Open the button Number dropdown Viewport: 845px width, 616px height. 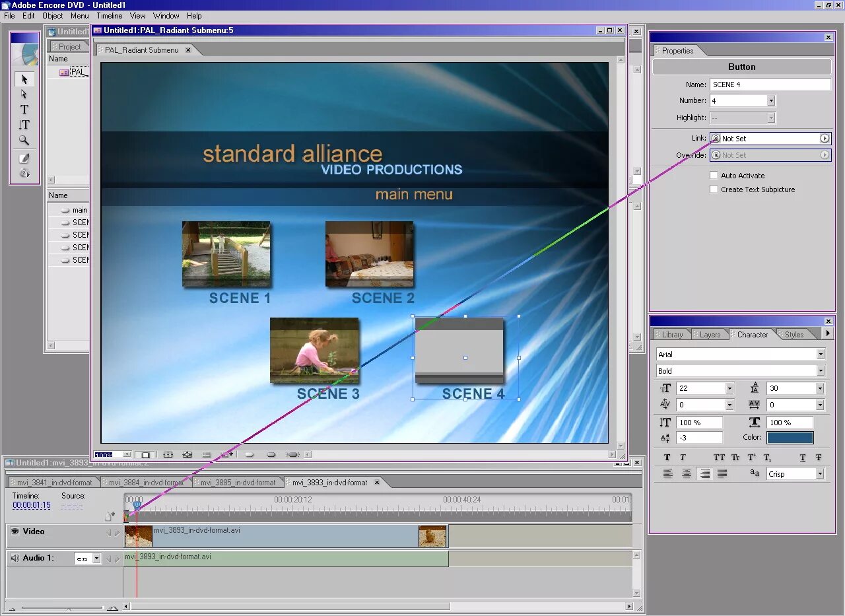click(771, 101)
